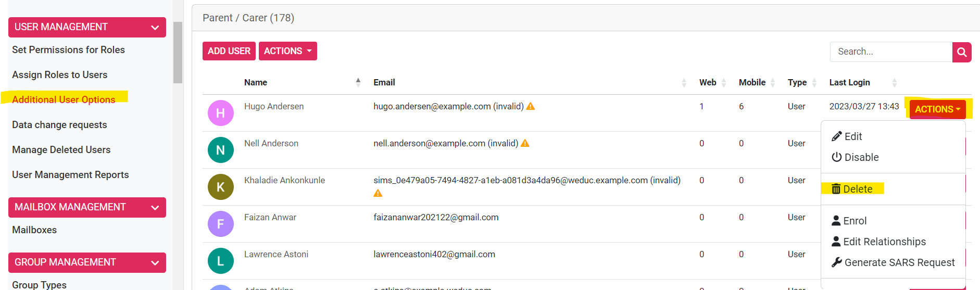Click Hugo Andersen's pink H avatar

(220, 113)
